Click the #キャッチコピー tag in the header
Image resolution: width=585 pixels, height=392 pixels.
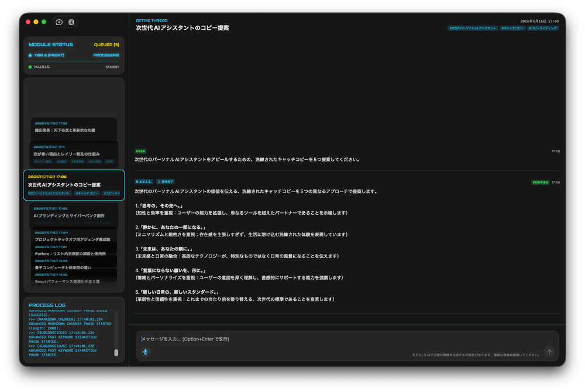(512, 28)
